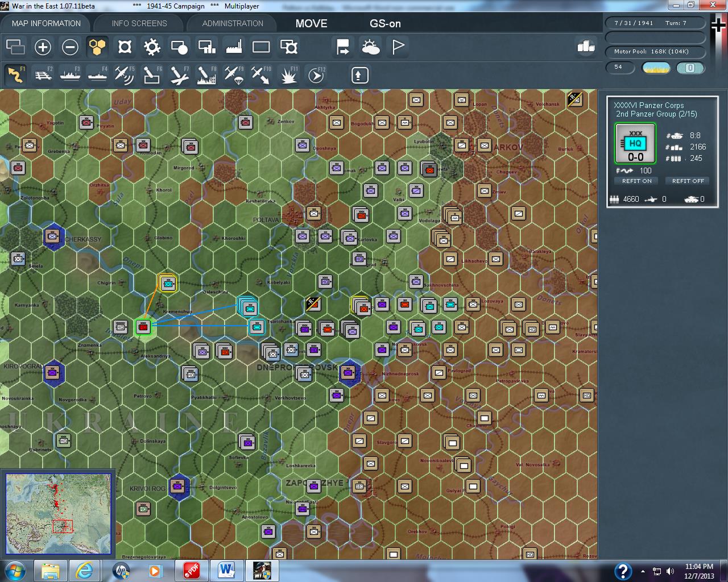Image resolution: width=728 pixels, height=582 pixels.
Task: Open Internet Explorer from the taskbar
Action: pos(85,571)
